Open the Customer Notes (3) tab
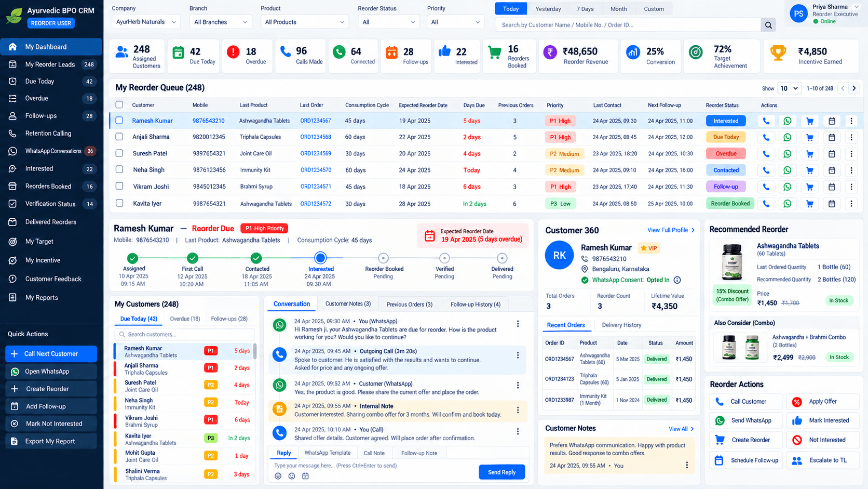Image resolution: width=868 pixels, height=489 pixels. pos(348,304)
